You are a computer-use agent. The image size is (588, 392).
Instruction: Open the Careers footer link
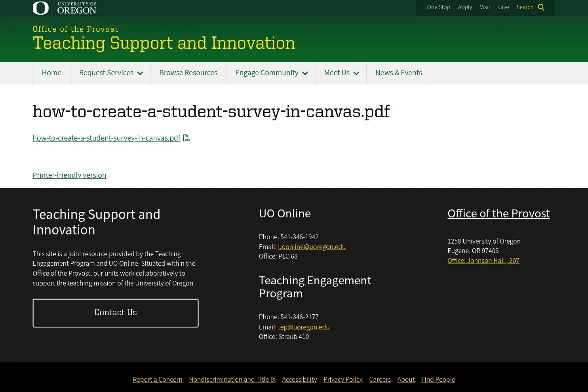coord(380,379)
